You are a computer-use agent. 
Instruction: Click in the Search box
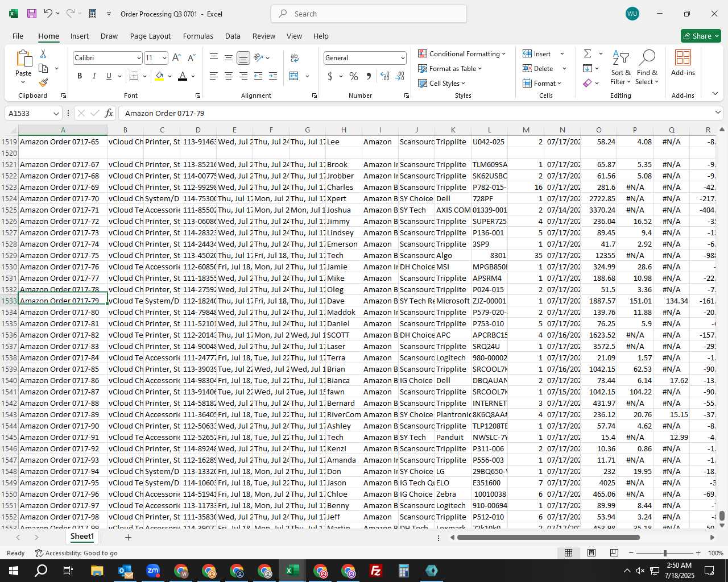(x=369, y=14)
